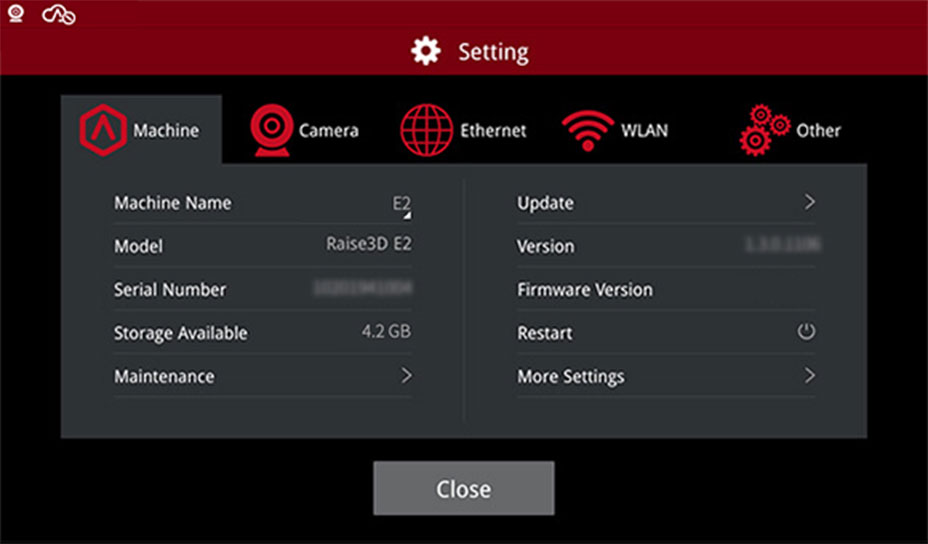Click the Setting gear icon in header

tap(426, 51)
